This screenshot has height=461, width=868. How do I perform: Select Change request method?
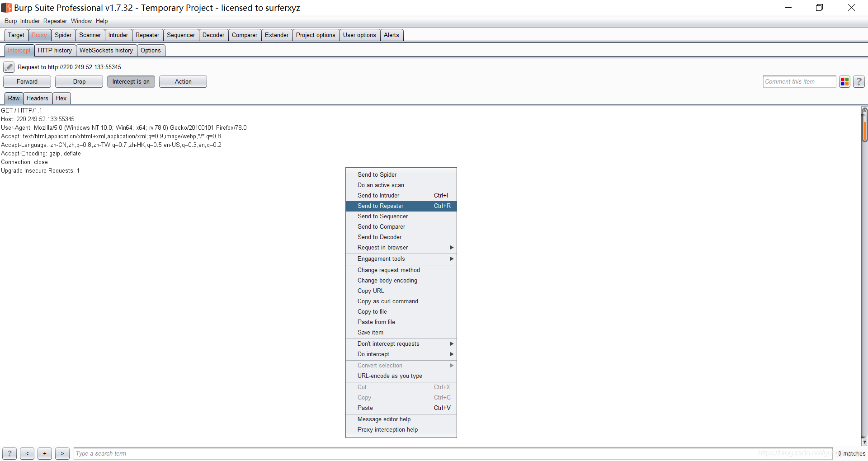click(x=401, y=270)
